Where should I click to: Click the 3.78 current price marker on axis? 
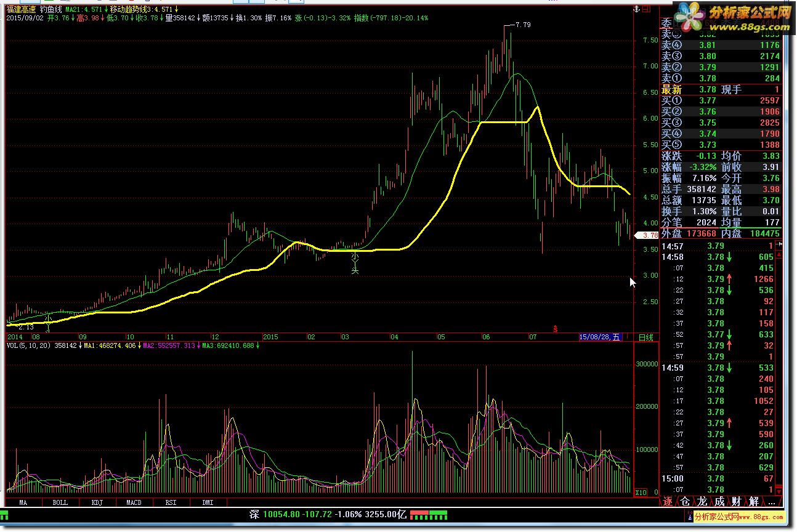(x=648, y=235)
